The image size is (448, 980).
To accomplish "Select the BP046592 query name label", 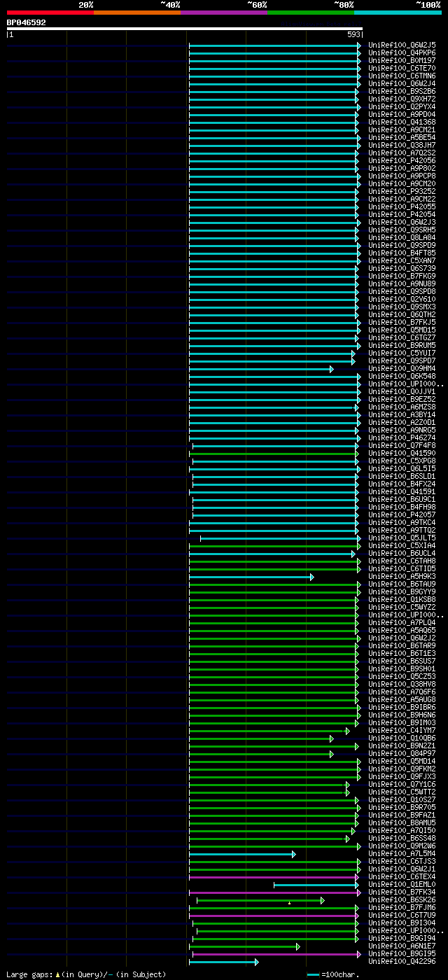I will coord(27,22).
